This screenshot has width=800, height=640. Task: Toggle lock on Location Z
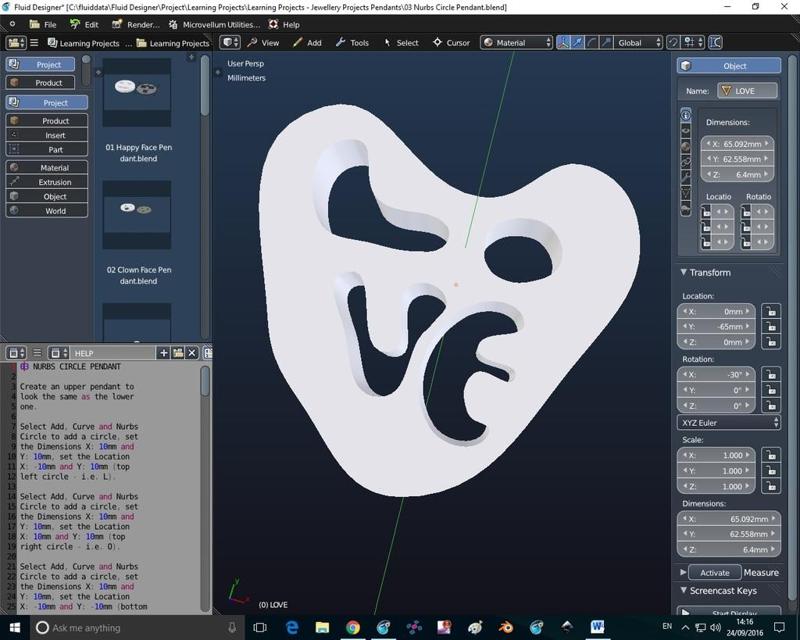[x=770, y=343]
